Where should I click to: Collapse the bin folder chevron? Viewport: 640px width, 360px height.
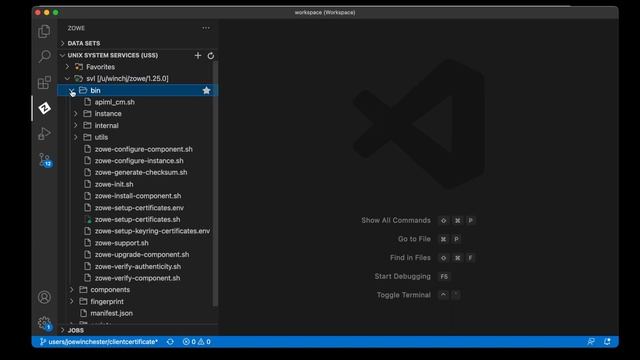pyautogui.click(x=72, y=90)
